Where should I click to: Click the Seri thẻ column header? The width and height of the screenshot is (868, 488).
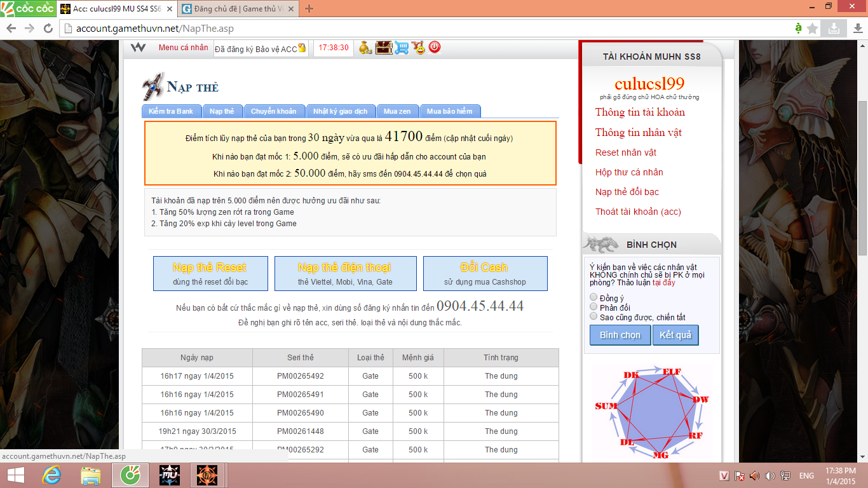click(301, 358)
